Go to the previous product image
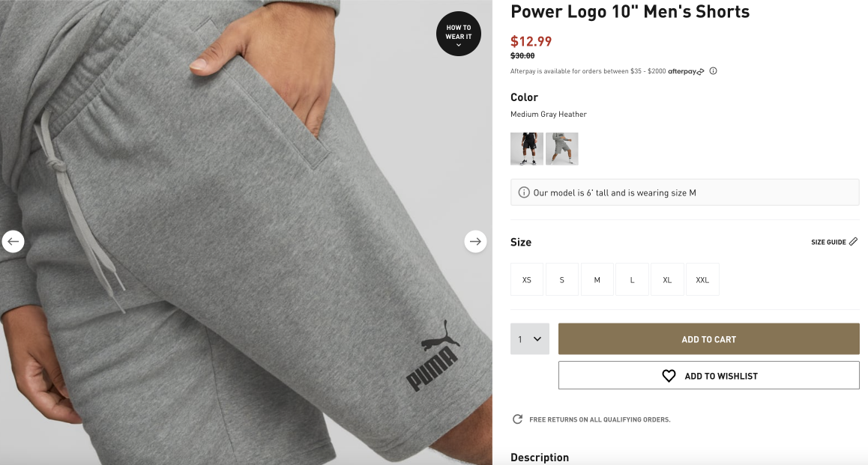The image size is (868, 465). pyautogui.click(x=13, y=242)
